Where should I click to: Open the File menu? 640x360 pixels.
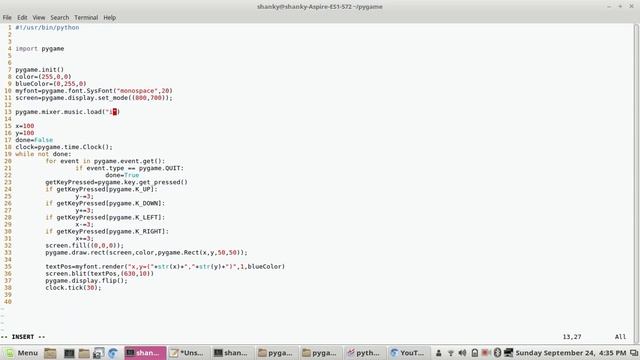pyautogui.click(x=7, y=18)
